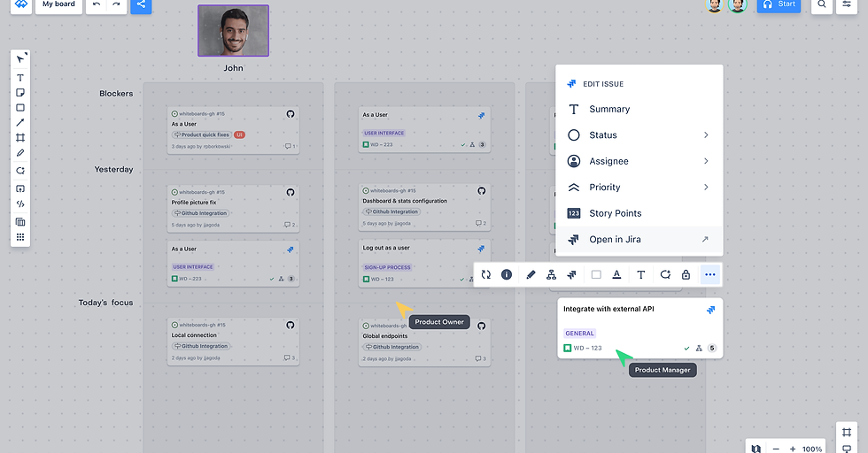Click the Today's focus row label

(105, 303)
